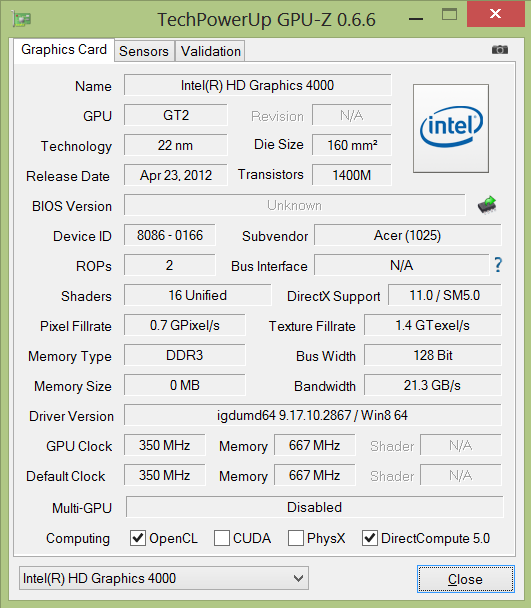Click the camera screenshot icon
Image resolution: width=531 pixels, height=608 pixels.
pos(500,50)
